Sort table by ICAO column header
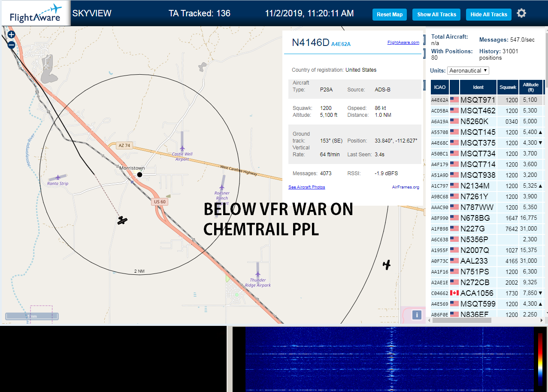This screenshot has width=548, height=392. pyautogui.click(x=440, y=87)
